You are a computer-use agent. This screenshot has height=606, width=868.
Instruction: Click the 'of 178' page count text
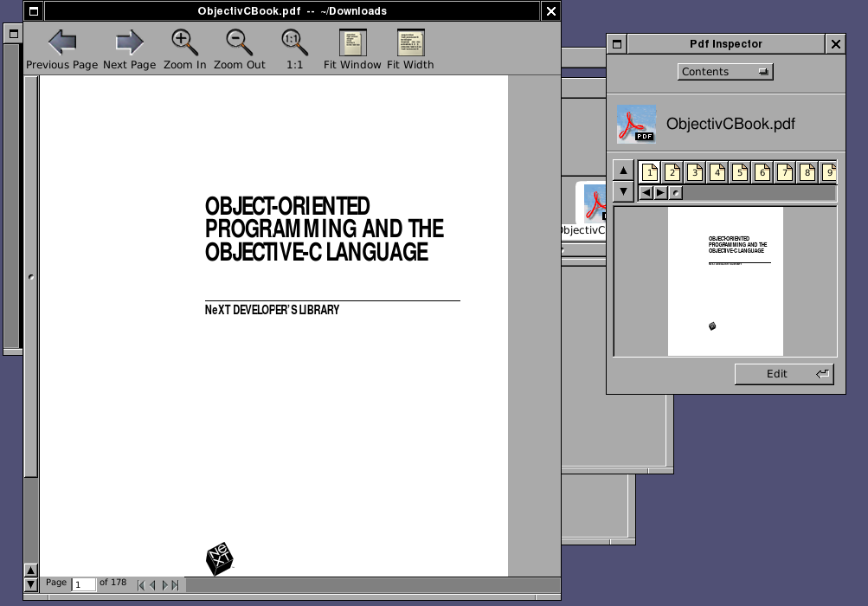point(113,582)
